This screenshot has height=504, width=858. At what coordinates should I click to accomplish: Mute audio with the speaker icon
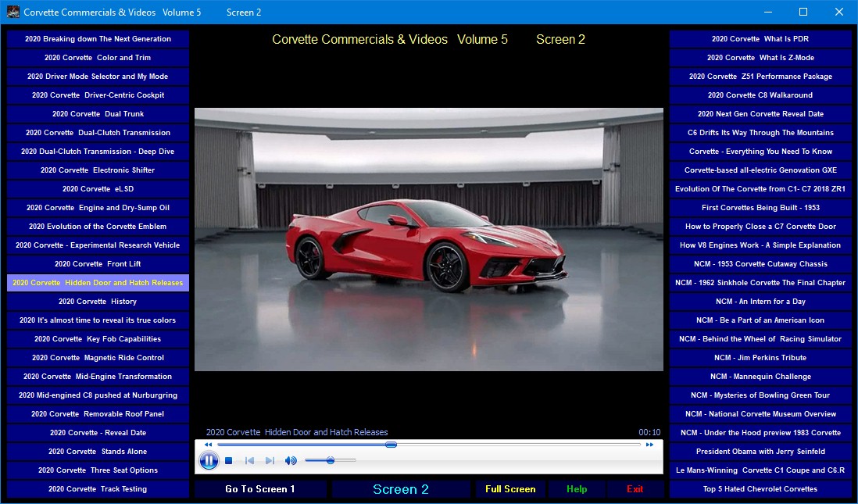(x=291, y=461)
